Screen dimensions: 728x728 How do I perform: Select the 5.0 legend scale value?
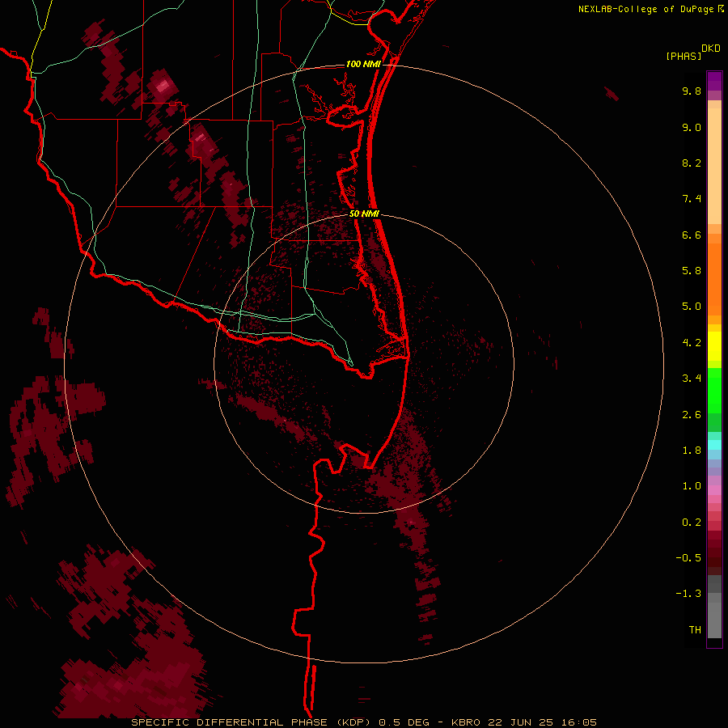[x=692, y=307]
